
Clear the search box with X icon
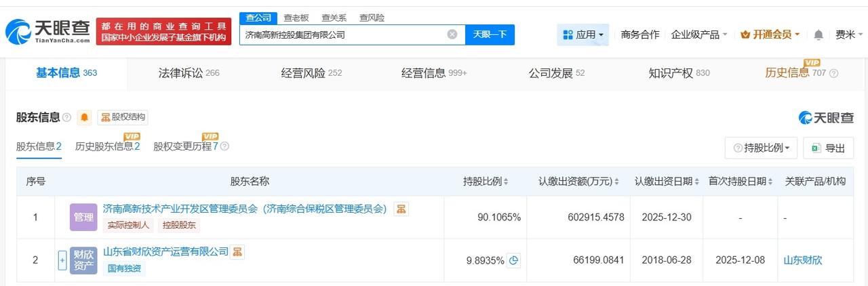[452, 35]
